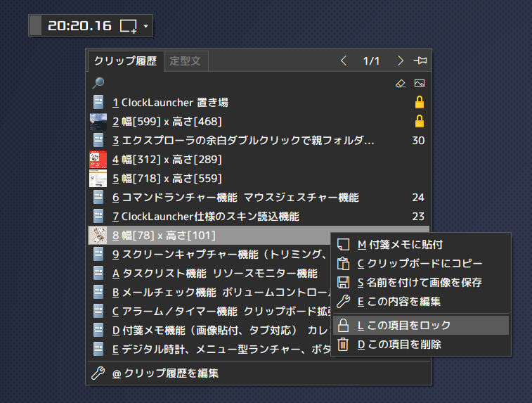Choose S 名前を付けて画像を保存 menu item
The width and height of the screenshot is (532, 403).
421,283
